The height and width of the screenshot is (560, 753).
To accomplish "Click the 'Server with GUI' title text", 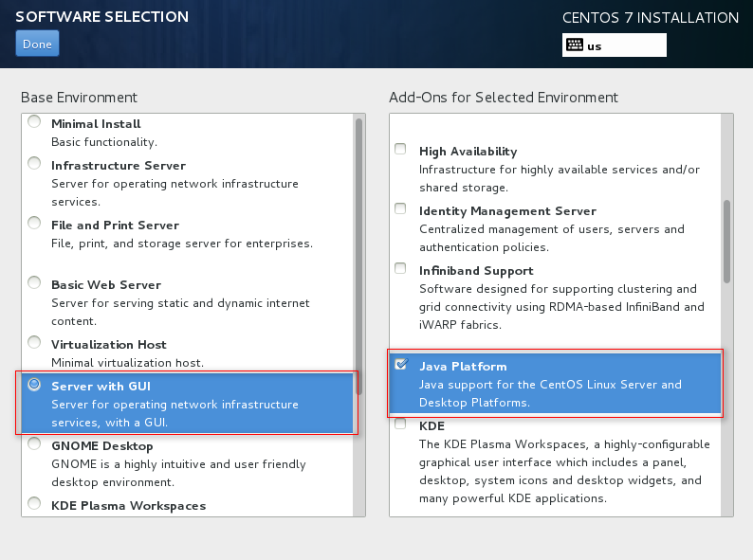I will click(101, 387).
